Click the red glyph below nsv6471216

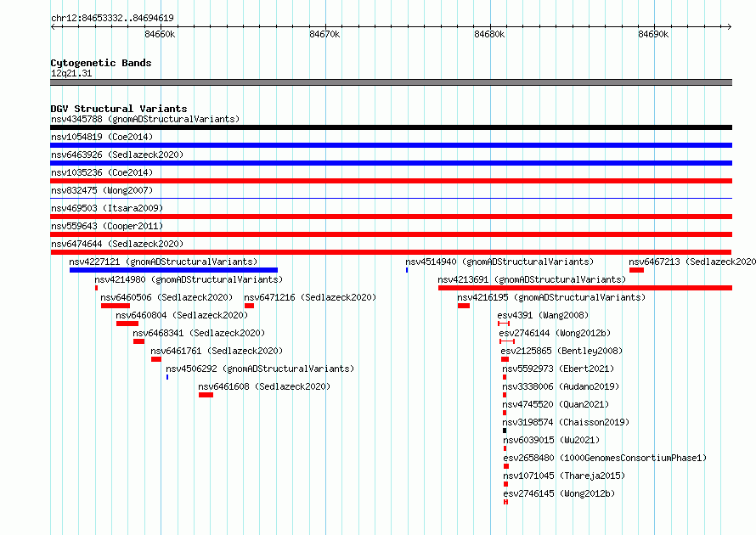point(249,306)
